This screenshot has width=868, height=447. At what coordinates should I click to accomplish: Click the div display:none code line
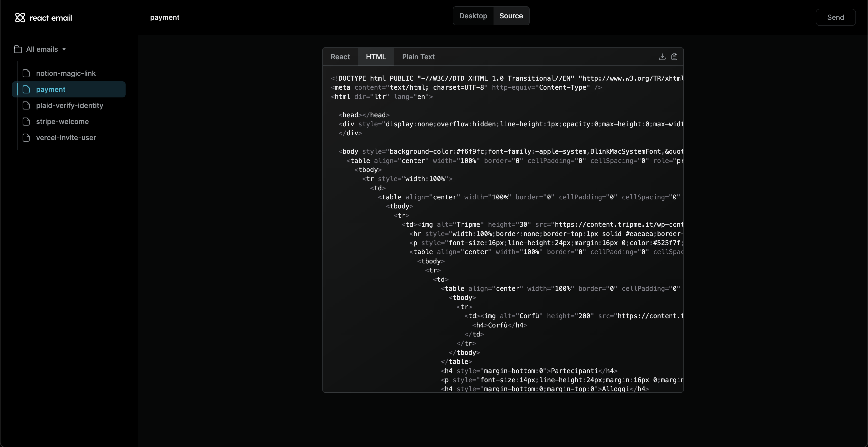pyautogui.click(x=511, y=124)
